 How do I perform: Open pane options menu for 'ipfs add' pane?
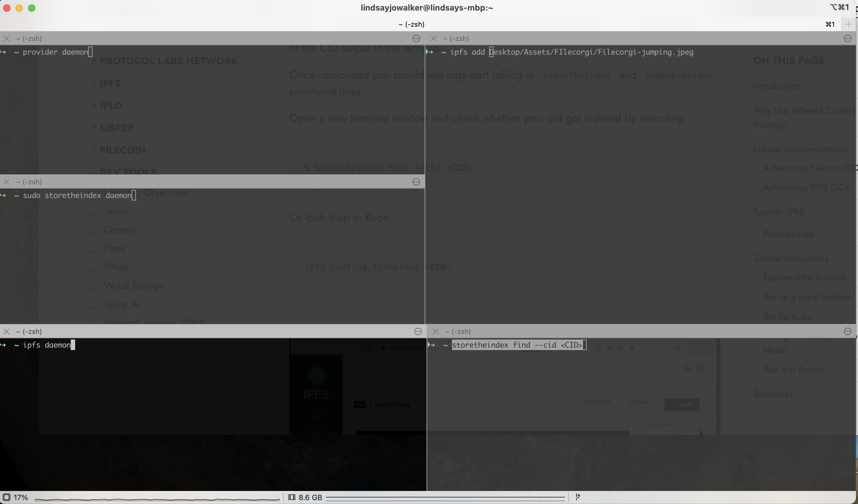pos(848,38)
